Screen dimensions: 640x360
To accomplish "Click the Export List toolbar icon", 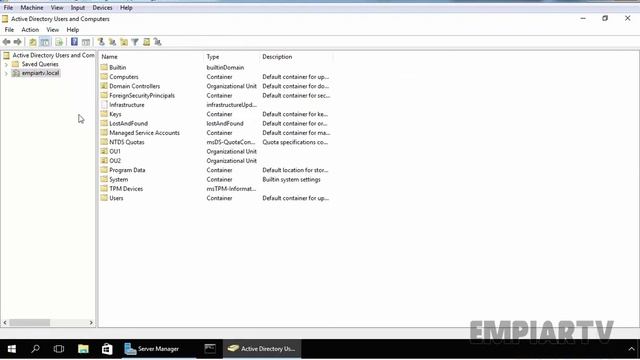I will tap(59, 42).
